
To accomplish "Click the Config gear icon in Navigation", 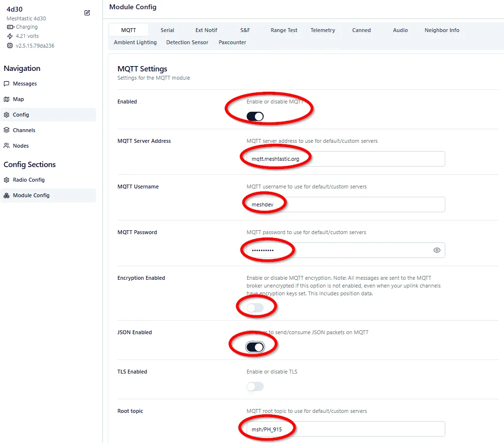I will click(6, 115).
